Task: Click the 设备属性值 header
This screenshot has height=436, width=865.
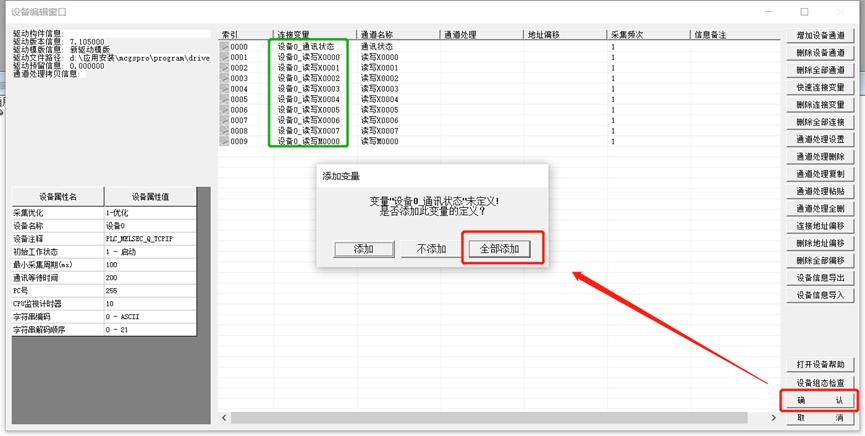Action: tap(150, 196)
